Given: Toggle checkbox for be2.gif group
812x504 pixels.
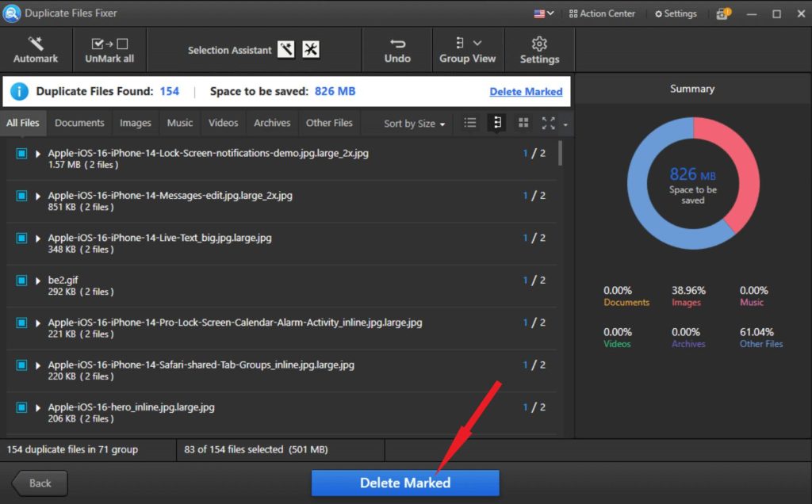Looking at the screenshot, I should pos(22,281).
